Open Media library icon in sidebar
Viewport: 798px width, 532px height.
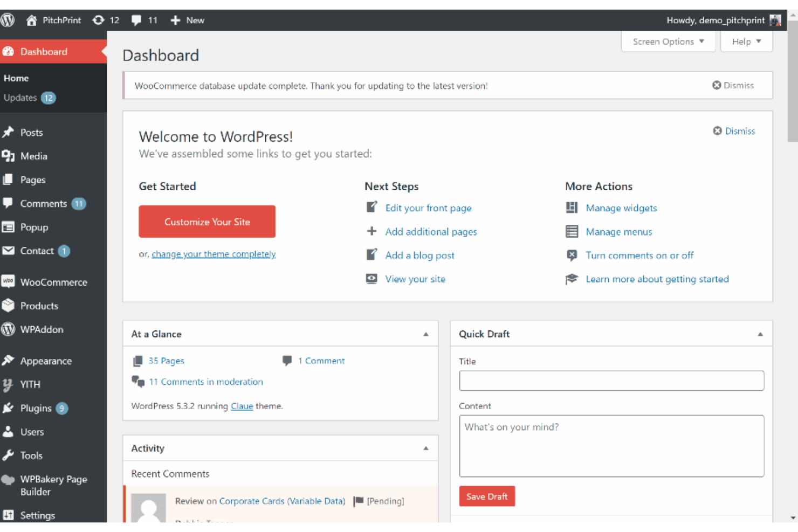[x=8, y=156]
